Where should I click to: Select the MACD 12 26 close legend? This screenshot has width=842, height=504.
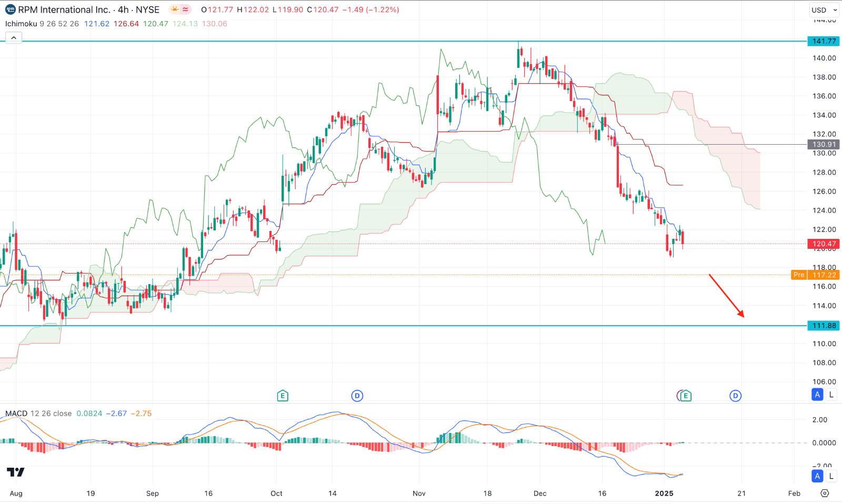pos(38,414)
